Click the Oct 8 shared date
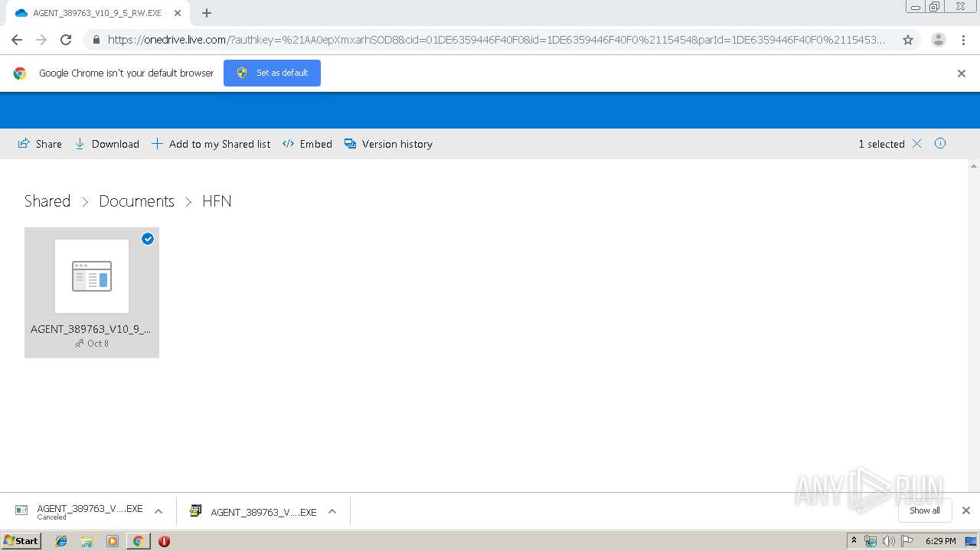 [x=98, y=344]
